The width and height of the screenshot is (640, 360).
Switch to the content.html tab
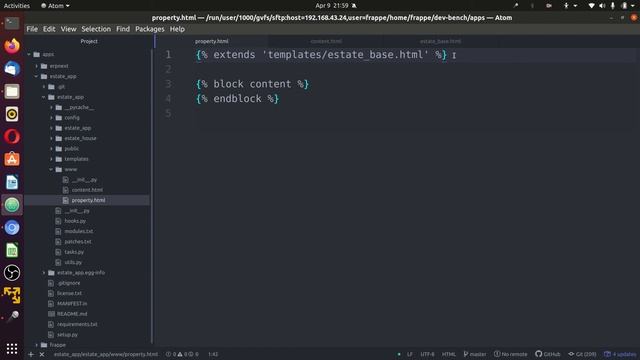[x=326, y=41]
